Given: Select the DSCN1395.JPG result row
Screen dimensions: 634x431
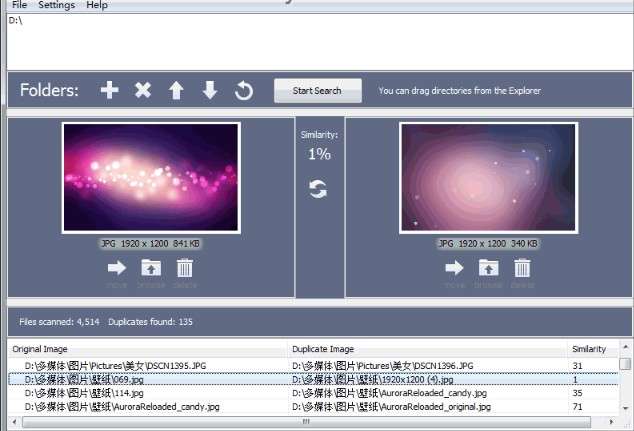Looking at the screenshot, I should pos(313,366).
